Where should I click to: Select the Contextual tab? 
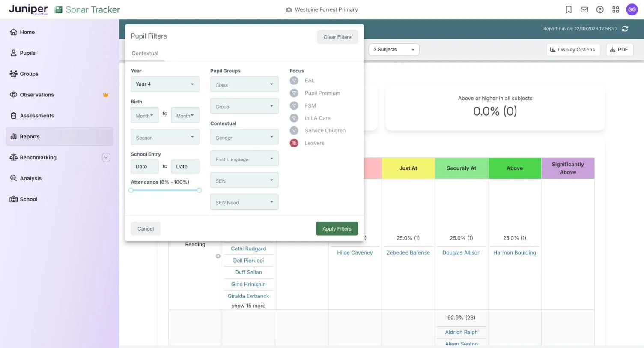click(x=145, y=54)
